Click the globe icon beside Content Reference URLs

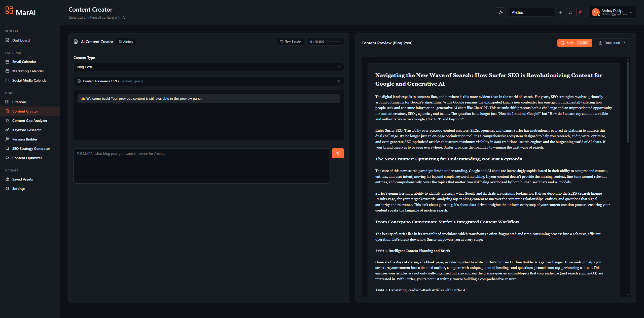coord(79,81)
